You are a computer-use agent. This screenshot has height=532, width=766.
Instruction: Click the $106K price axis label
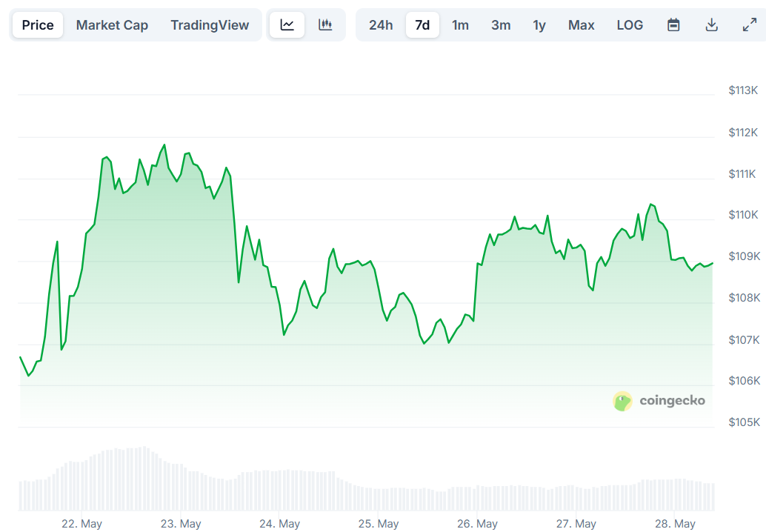click(744, 381)
